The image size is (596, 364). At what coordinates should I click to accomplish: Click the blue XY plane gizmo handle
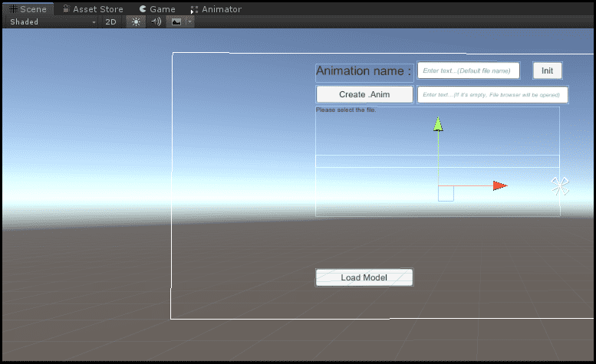446,194
